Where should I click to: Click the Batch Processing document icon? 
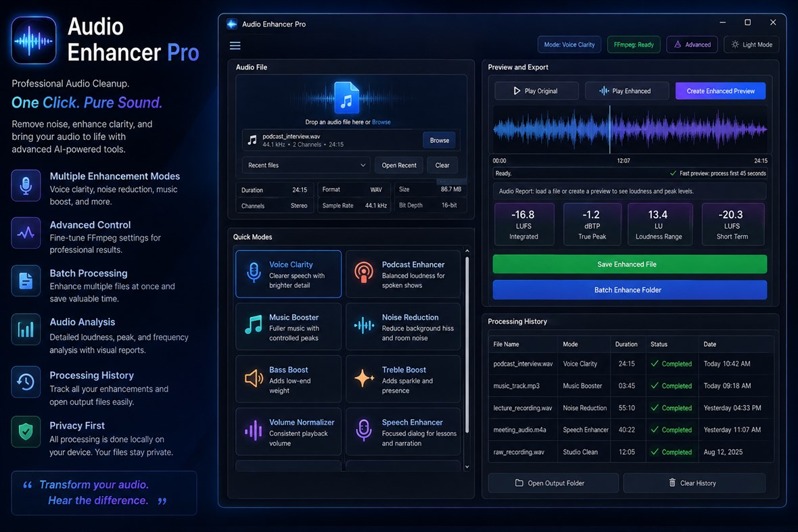[26, 281]
